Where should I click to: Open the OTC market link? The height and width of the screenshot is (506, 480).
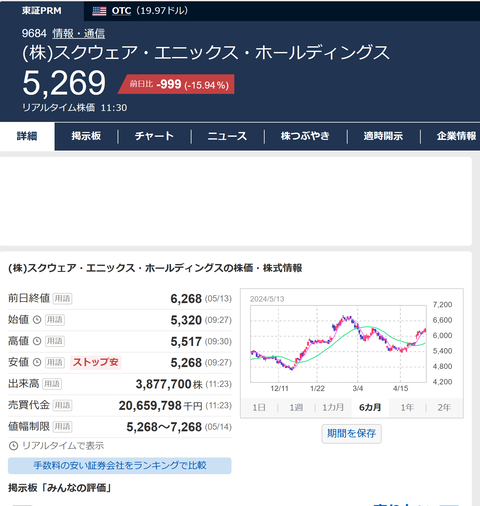click(x=121, y=11)
